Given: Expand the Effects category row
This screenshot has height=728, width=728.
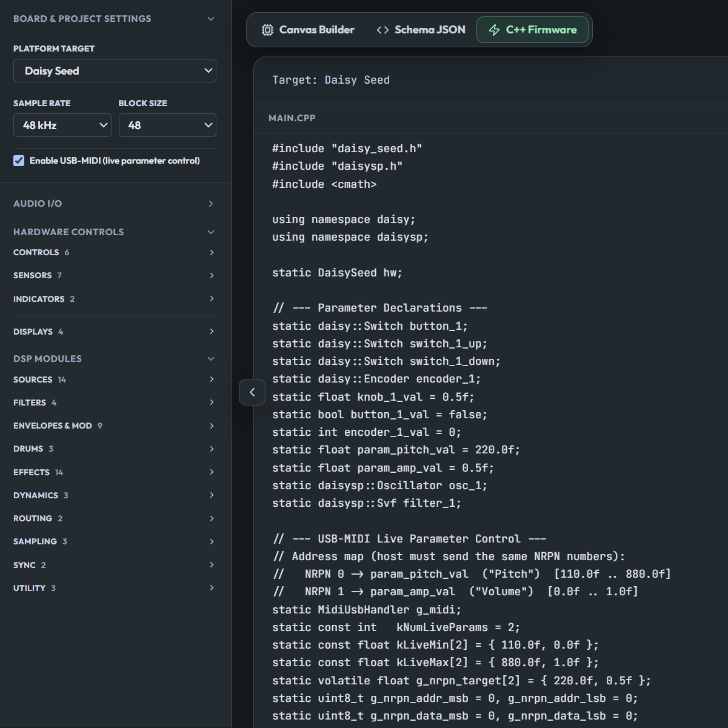Looking at the screenshot, I should [115, 472].
